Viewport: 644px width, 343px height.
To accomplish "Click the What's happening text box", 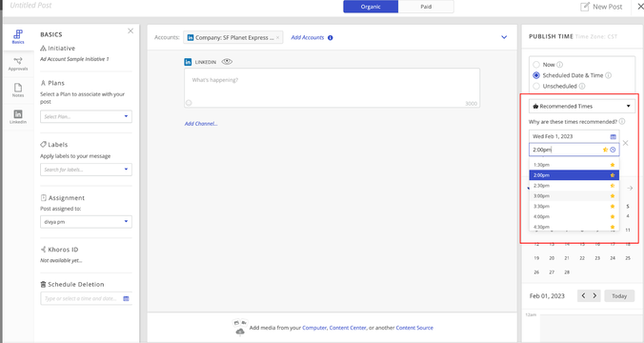I will [x=332, y=88].
